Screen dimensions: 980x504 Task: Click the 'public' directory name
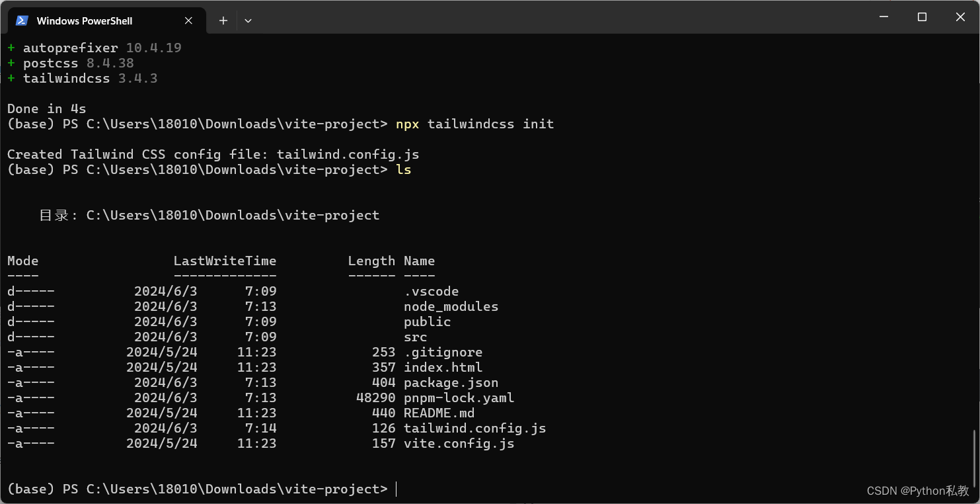(427, 321)
